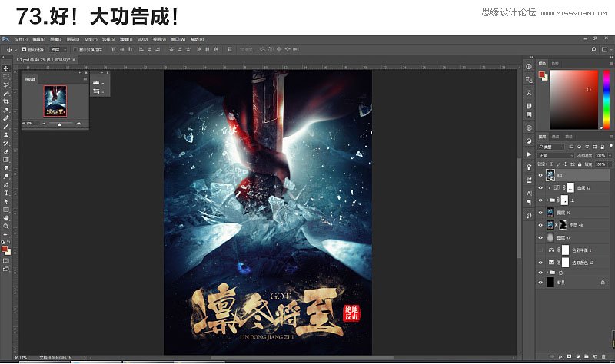Select the Eyedropper tool
This screenshot has height=364, width=615.
[x=6, y=110]
